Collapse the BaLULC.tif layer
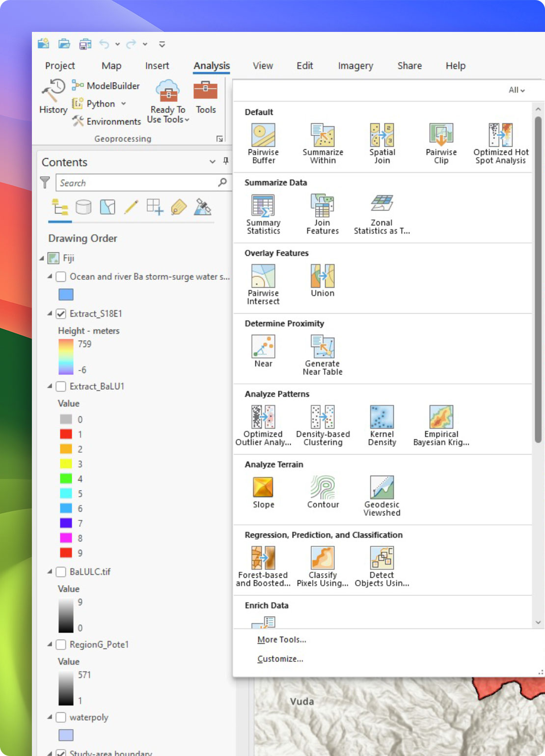 [50, 571]
